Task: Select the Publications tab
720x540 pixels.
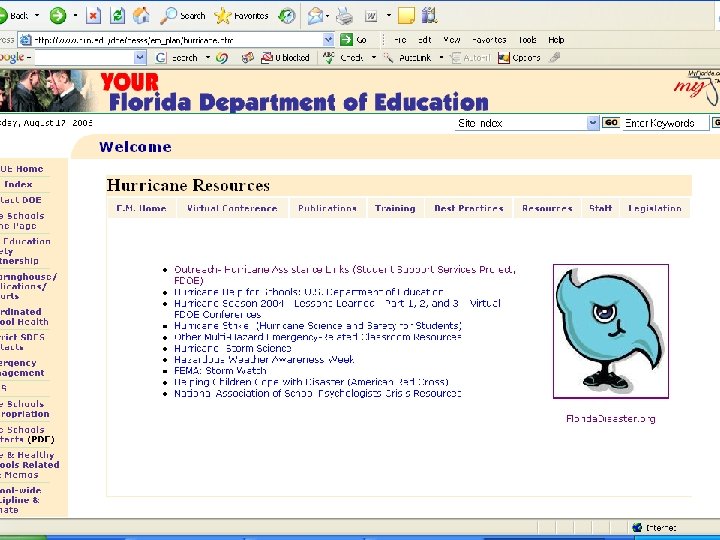Action: pos(327,208)
